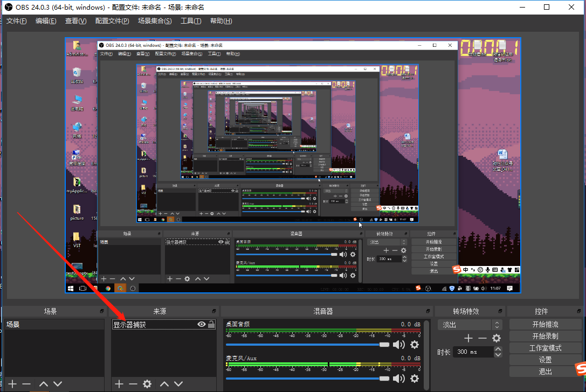Select the 场景 item in scenes list
This screenshot has width=586, height=392.
54,325
